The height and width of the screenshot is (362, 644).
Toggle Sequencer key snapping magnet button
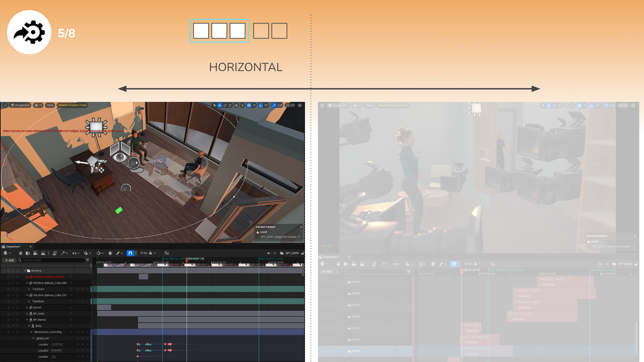130,253
